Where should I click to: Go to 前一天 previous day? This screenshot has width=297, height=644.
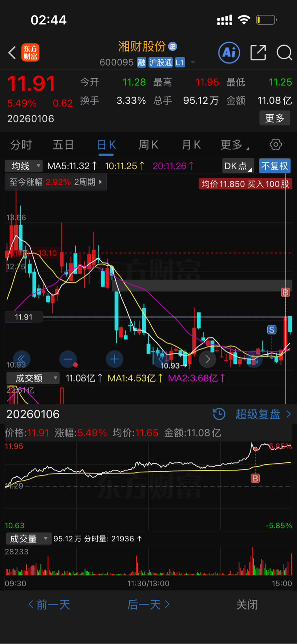pyautogui.click(x=49, y=605)
